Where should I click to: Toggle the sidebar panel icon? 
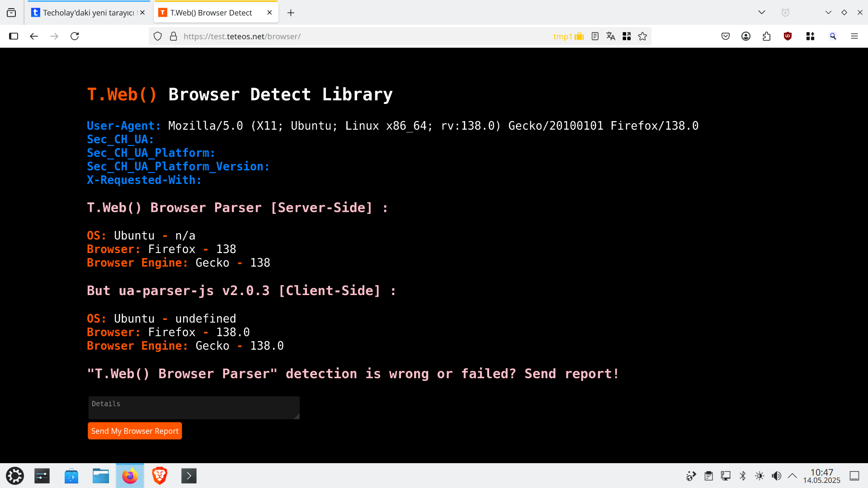[x=14, y=36]
